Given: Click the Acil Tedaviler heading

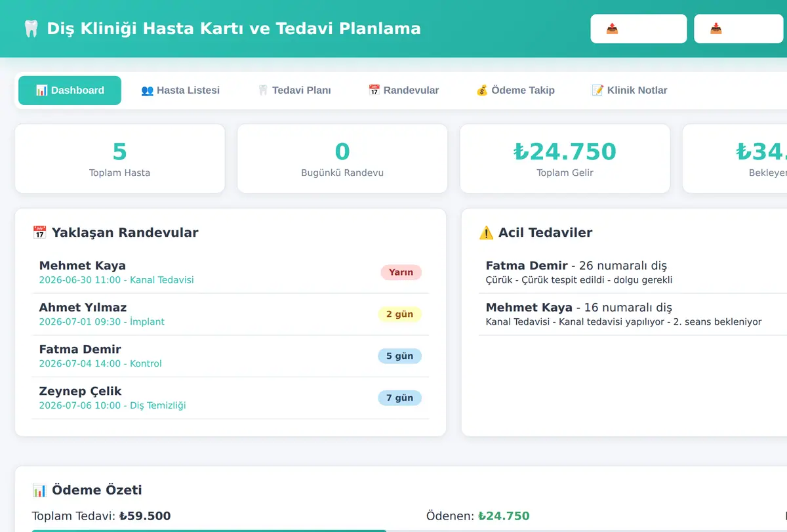Looking at the screenshot, I should pos(536,232).
